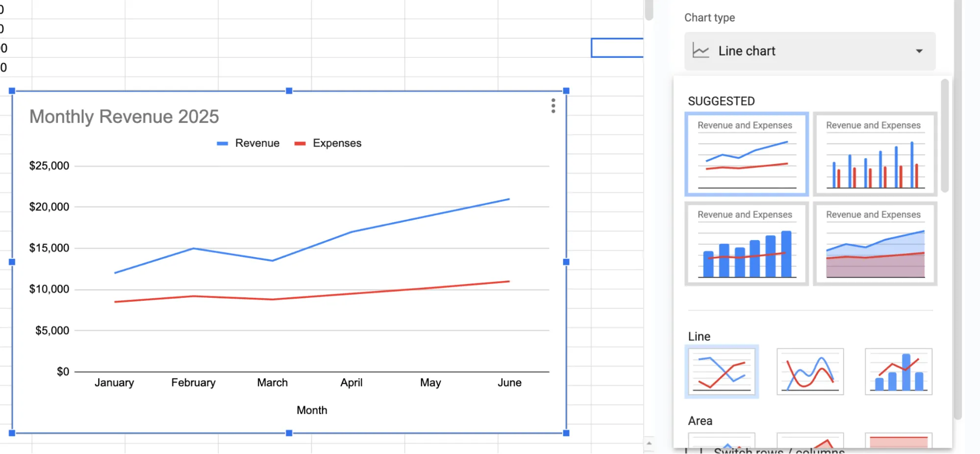The width and height of the screenshot is (980, 454).
Task: Select the basic line chart style under Line
Action: (721, 371)
